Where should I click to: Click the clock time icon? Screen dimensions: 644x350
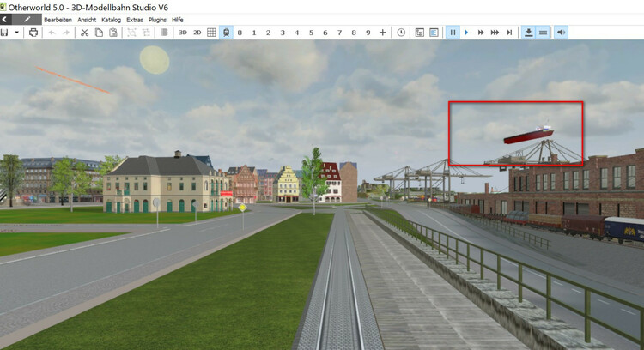click(x=401, y=33)
